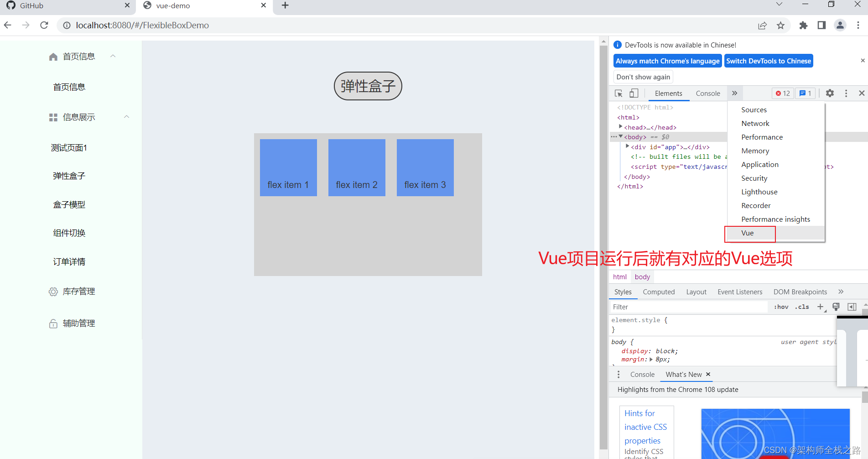The width and height of the screenshot is (868, 459).
Task: Switch to the Console tab
Action: (x=707, y=93)
